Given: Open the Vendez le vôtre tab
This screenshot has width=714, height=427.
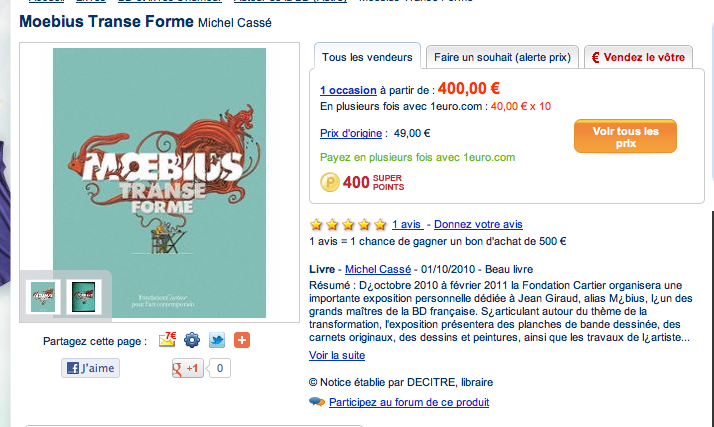Looking at the screenshot, I should point(638,57).
